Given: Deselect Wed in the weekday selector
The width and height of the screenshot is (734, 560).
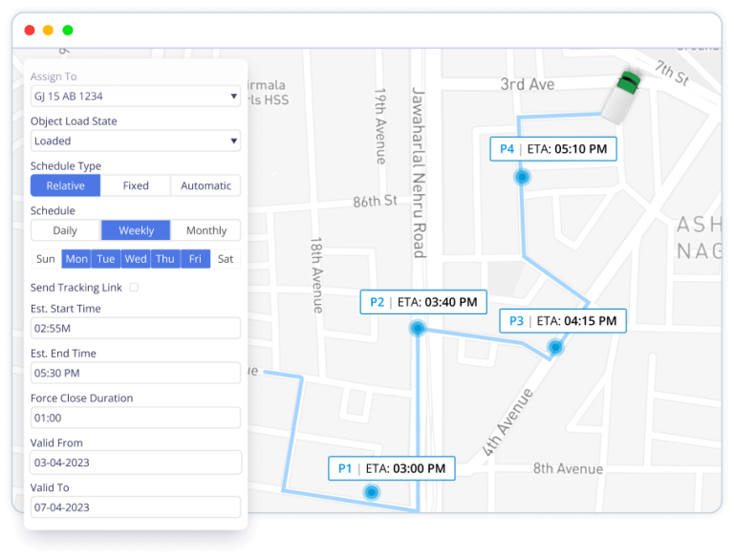Looking at the screenshot, I should tap(136, 259).
